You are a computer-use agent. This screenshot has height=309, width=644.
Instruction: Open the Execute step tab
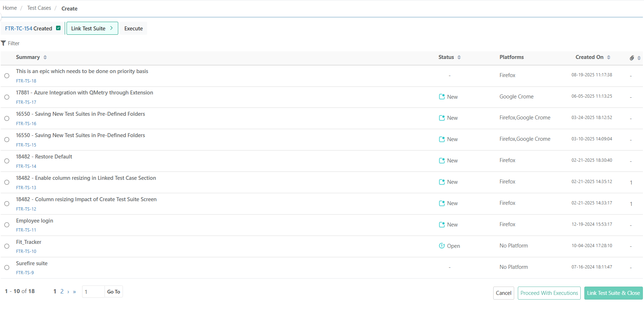[133, 29]
